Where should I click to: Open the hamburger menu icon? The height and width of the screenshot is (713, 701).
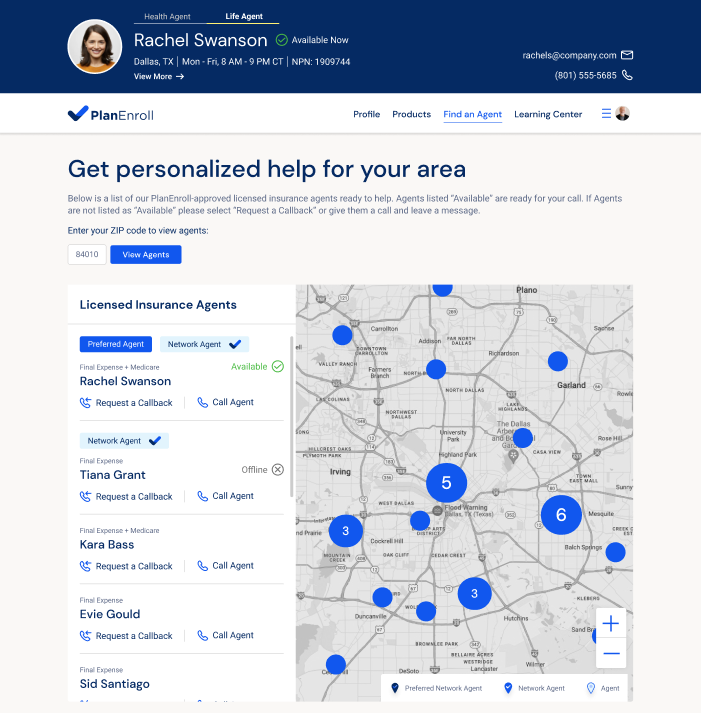coord(606,114)
